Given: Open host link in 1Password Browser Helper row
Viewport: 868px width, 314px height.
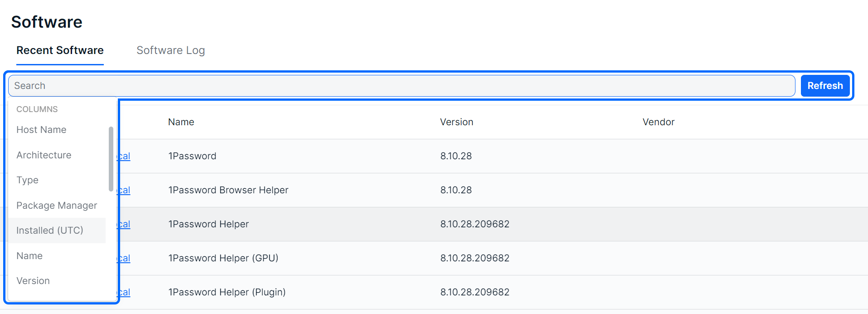Looking at the screenshot, I should point(124,190).
